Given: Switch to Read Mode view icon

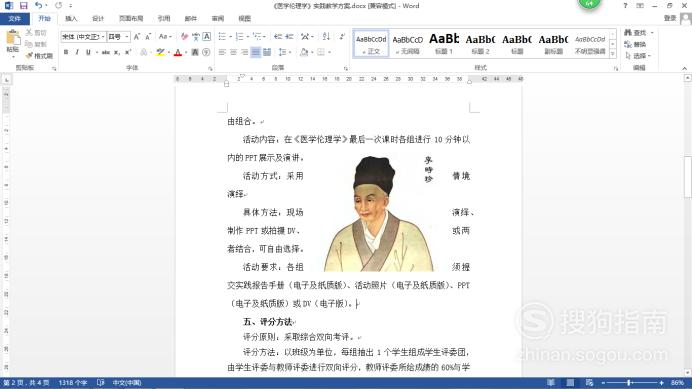Looking at the screenshot, I should [551, 382].
